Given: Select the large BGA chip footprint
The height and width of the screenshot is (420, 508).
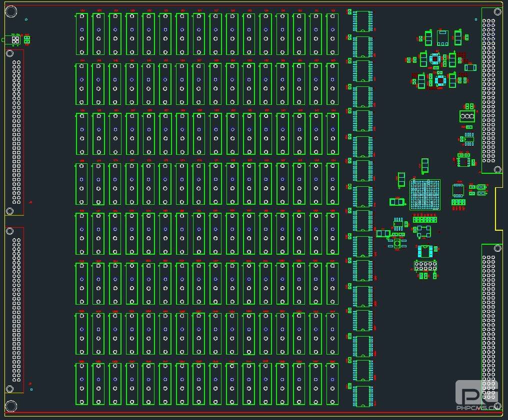Looking at the screenshot, I should point(425,195).
